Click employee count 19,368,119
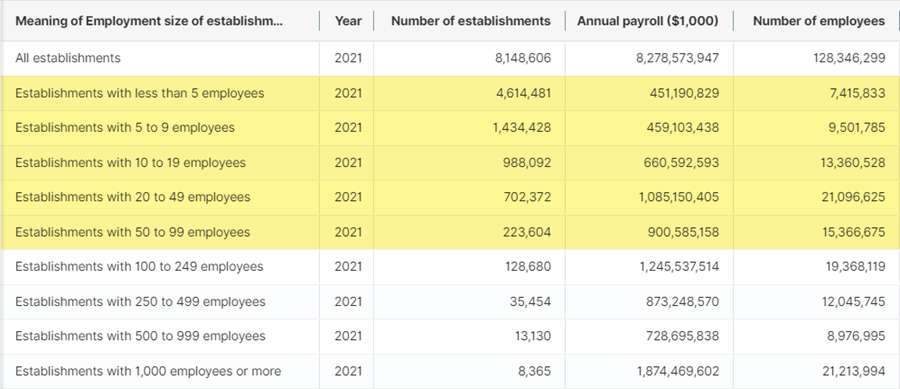Screen dimensions: 900x389 tap(854, 267)
